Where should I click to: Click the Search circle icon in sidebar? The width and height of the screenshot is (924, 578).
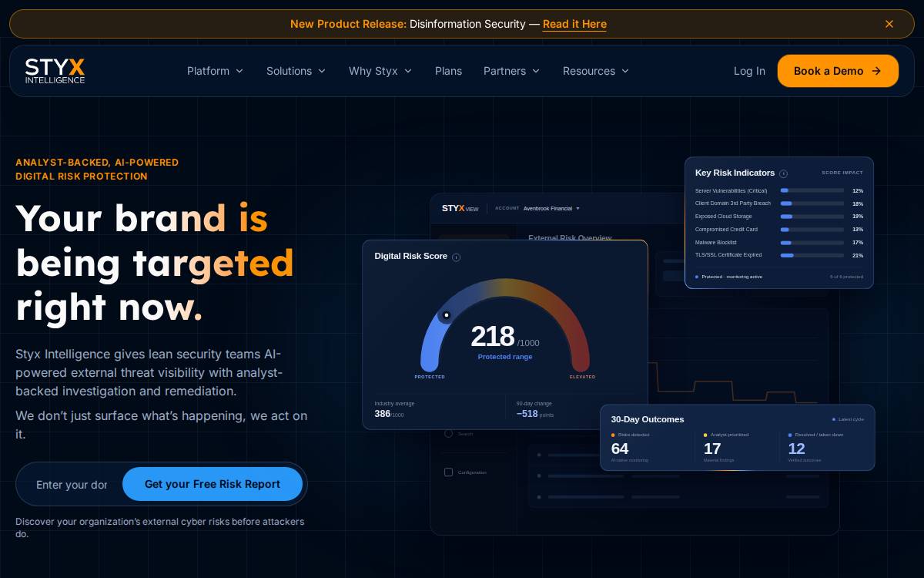point(448,433)
